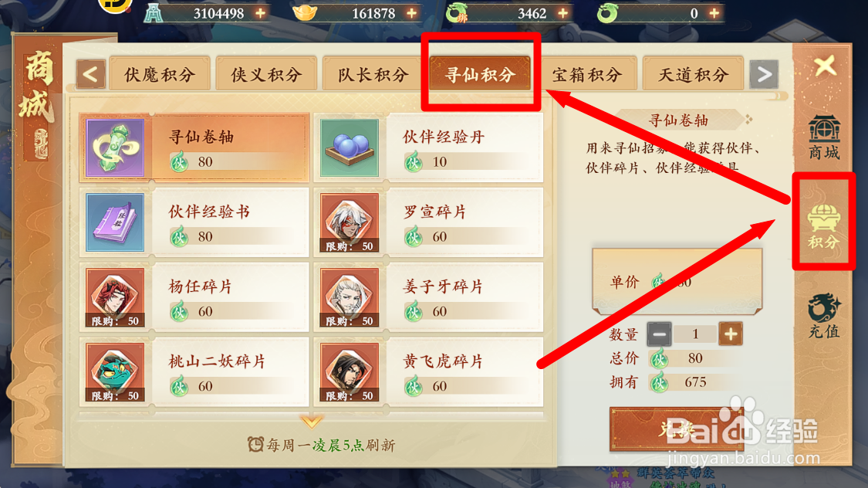
Task: Click the 兑换 exchange button
Action: point(676,429)
